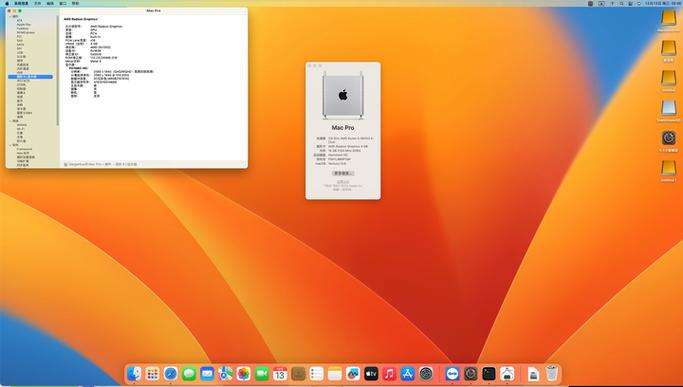Viewport: 683px width, 387px height.
Task: Open the silver disk on desktop
Action: (669, 108)
